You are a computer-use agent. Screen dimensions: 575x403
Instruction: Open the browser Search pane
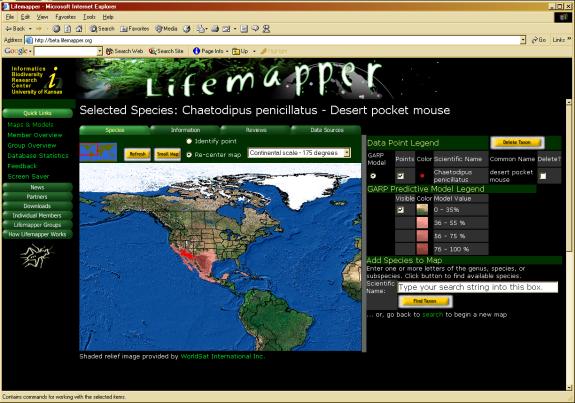point(102,29)
